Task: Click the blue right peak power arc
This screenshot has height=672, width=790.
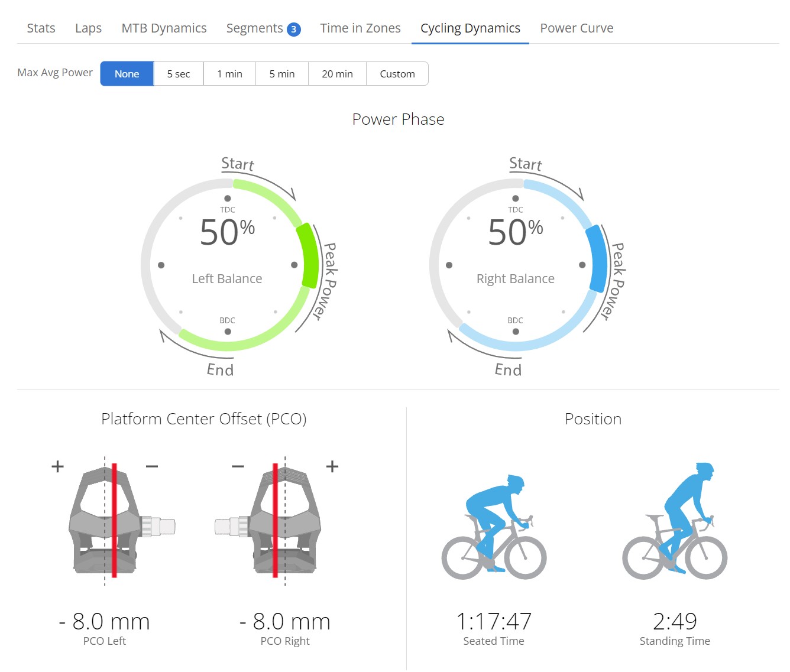Action: [x=597, y=258]
